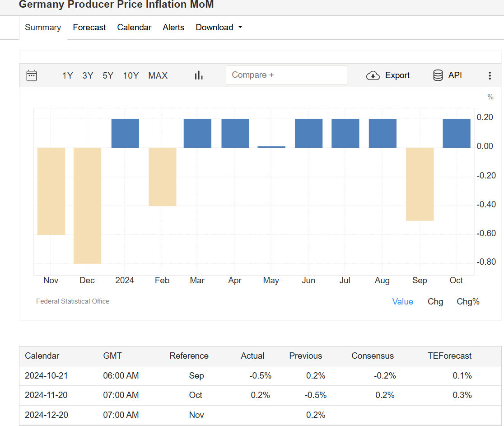This screenshot has height=426, width=504.
Task: Click the August chart bar
Action: (x=383, y=133)
